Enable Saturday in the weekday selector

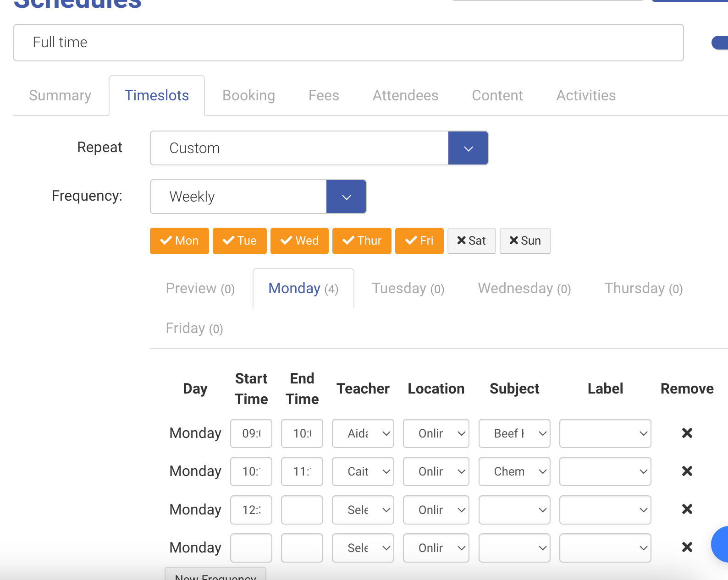point(471,241)
